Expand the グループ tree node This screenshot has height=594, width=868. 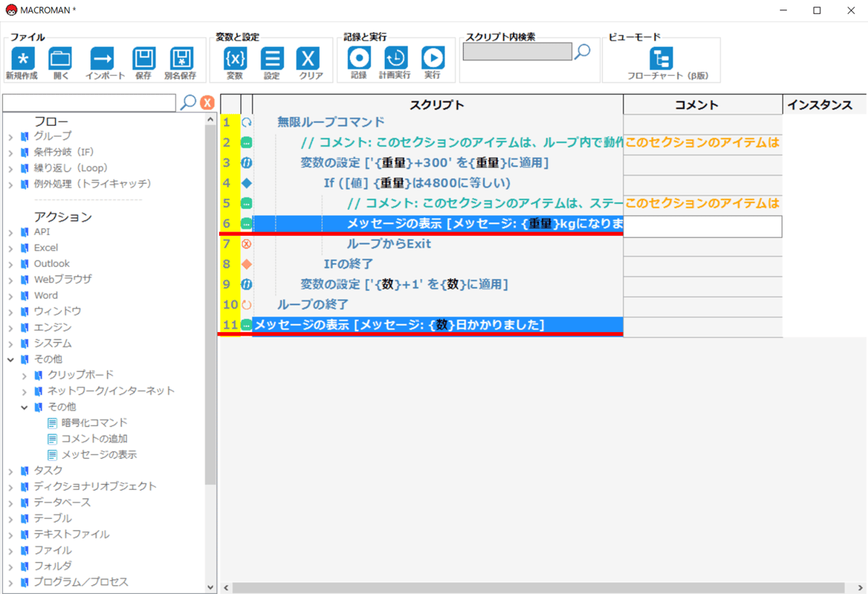point(11,136)
